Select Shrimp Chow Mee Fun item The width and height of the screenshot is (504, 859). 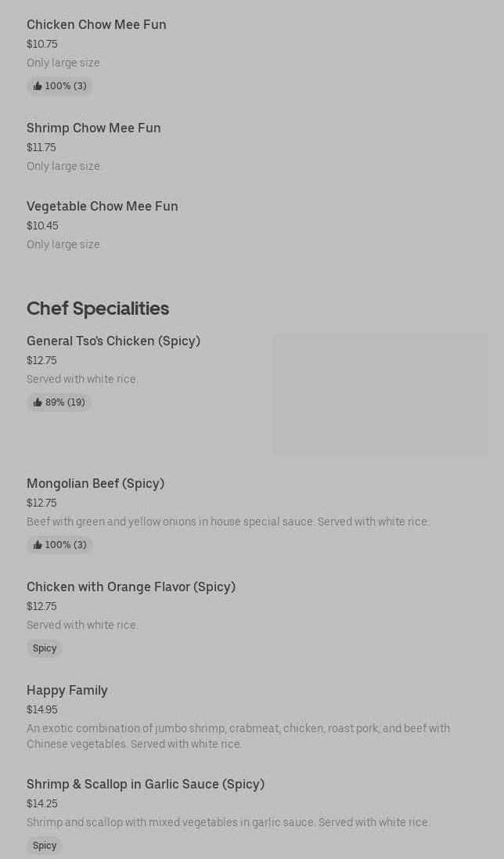click(x=93, y=128)
